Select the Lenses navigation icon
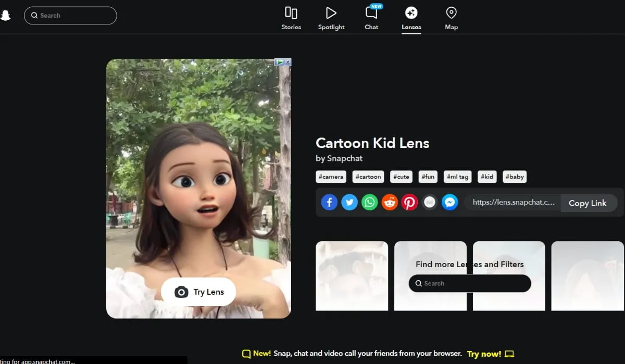Viewport: 625px width, 364px height. click(x=411, y=17)
